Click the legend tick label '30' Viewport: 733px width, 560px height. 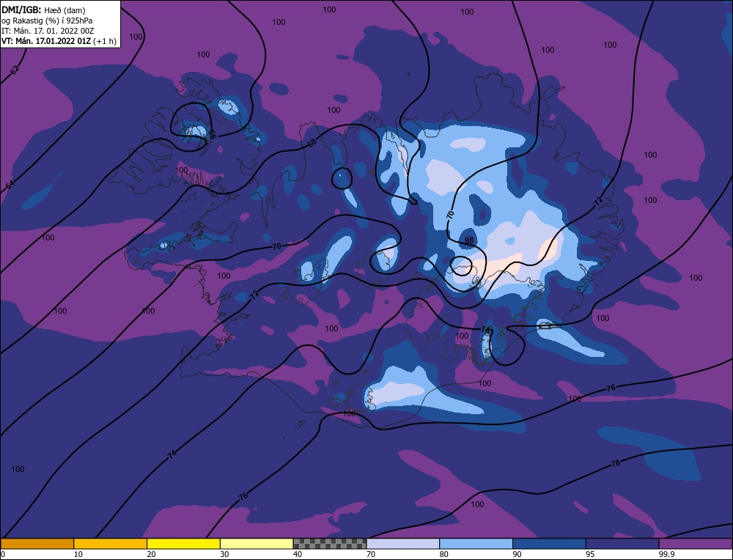(224, 555)
